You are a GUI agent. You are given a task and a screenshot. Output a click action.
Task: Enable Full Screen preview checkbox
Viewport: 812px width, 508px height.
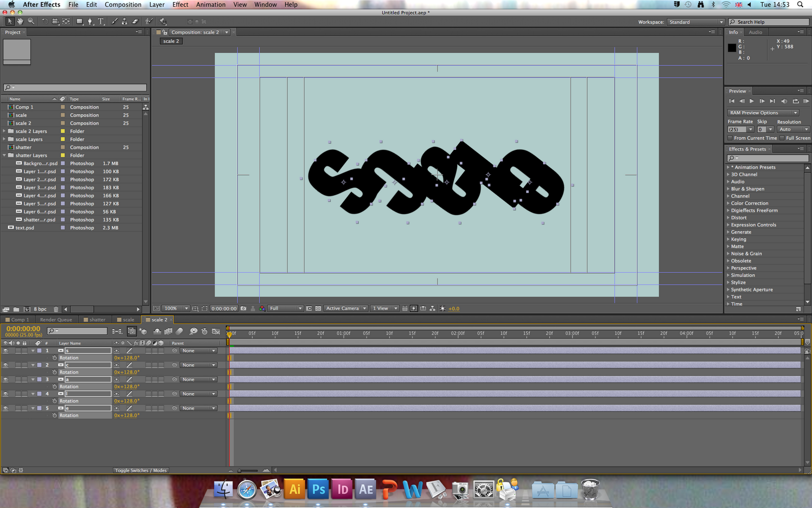[x=782, y=138]
